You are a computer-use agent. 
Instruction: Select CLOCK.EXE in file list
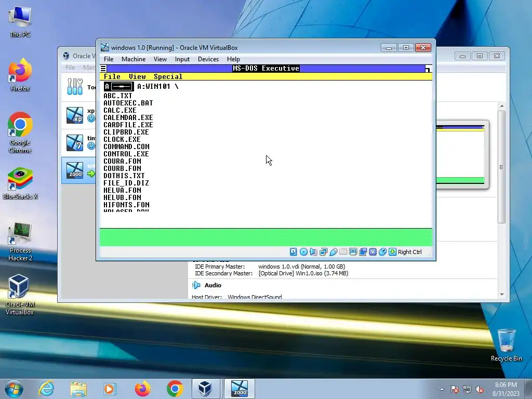click(122, 139)
